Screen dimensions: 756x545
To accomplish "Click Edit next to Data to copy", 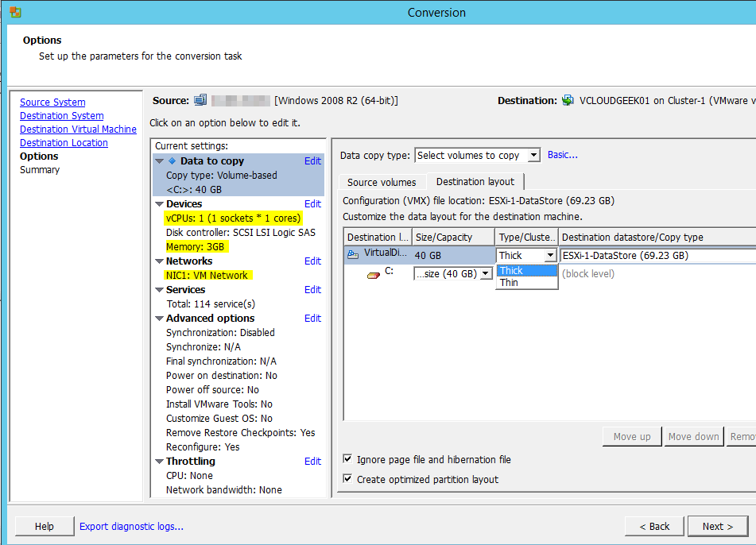I will pyautogui.click(x=312, y=161).
